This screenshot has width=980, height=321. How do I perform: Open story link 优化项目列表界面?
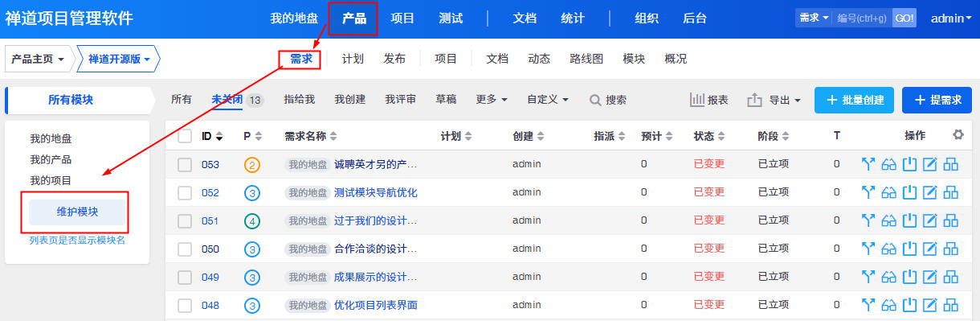click(376, 306)
